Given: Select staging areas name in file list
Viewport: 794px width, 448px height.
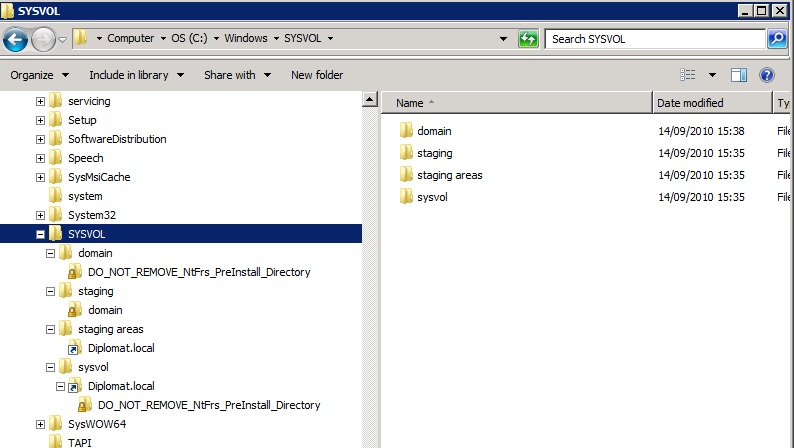Looking at the screenshot, I should tap(450, 175).
